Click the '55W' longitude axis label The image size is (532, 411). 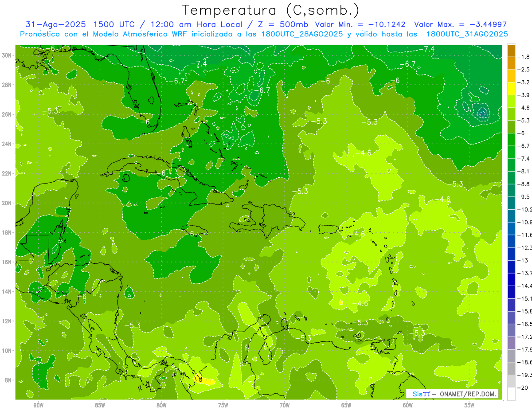click(x=469, y=405)
